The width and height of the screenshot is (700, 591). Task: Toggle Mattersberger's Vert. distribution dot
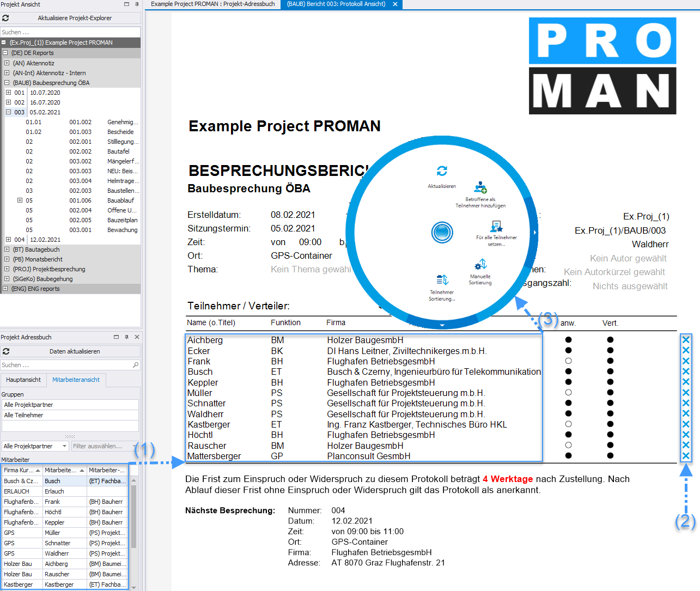610,456
